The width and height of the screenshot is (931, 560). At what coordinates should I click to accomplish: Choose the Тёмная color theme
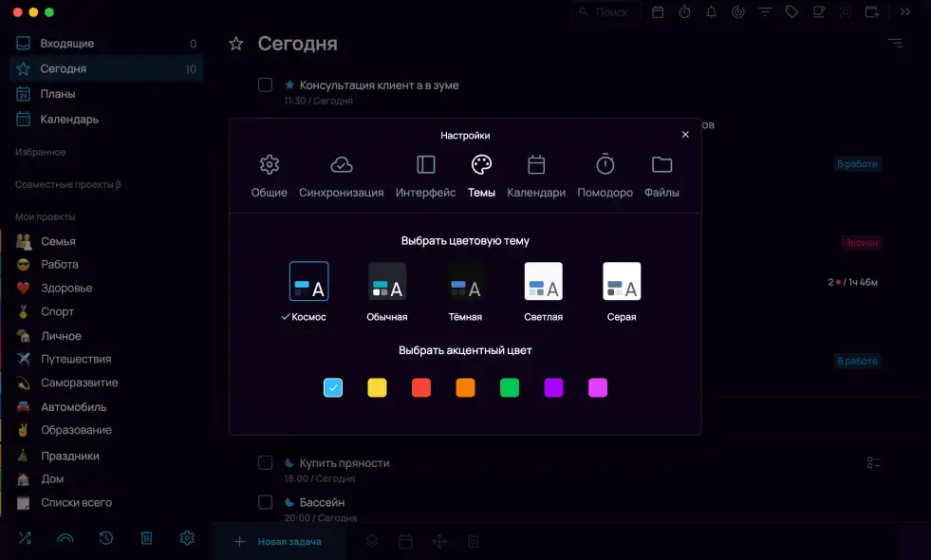point(465,281)
